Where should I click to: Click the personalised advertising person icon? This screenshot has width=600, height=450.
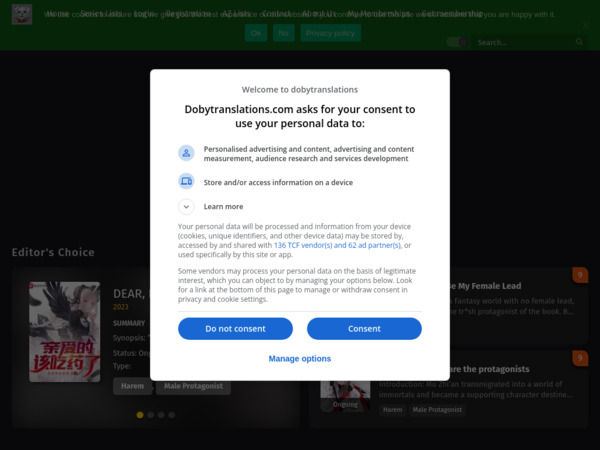(x=186, y=153)
